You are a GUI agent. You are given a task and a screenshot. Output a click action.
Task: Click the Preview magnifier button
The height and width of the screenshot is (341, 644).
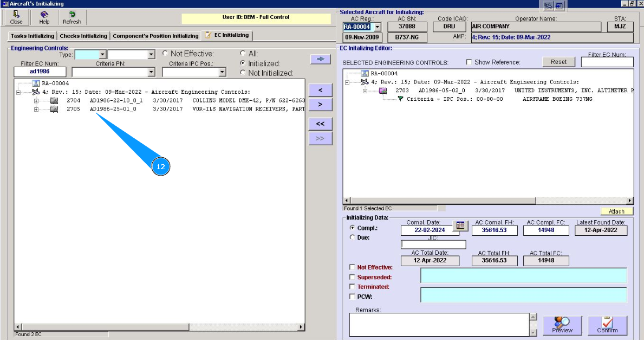[562, 325]
